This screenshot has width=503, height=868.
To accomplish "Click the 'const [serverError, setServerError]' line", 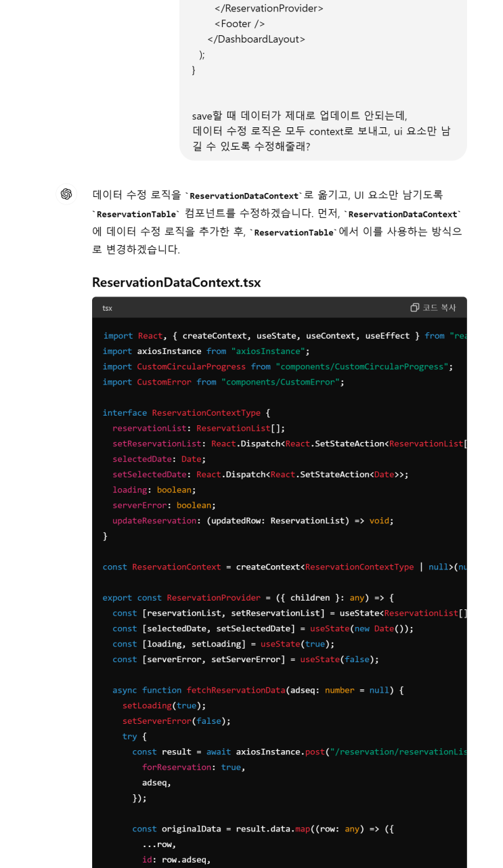I will [x=246, y=660].
